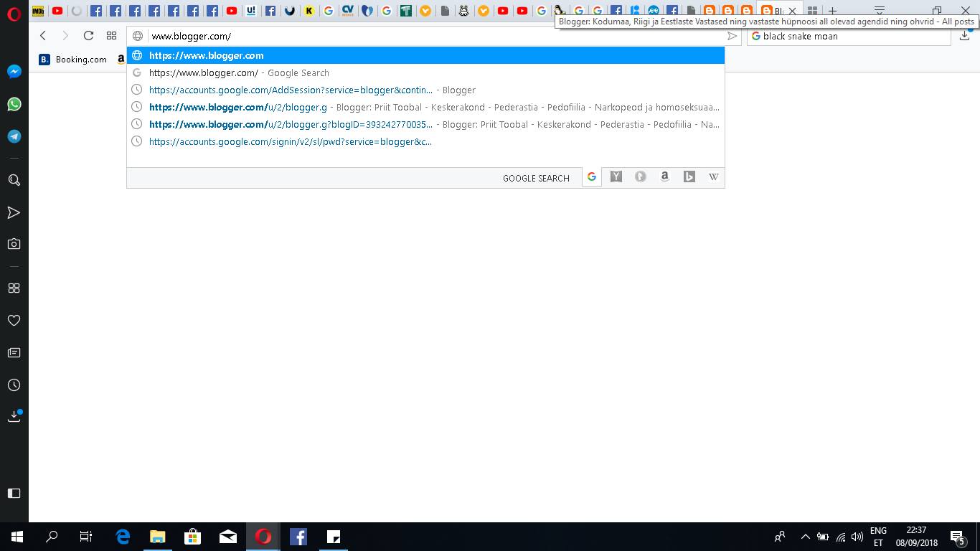Image resolution: width=980 pixels, height=551 pixels.
Task: Switch to the 'u!' tab
Action: [251, 11]
